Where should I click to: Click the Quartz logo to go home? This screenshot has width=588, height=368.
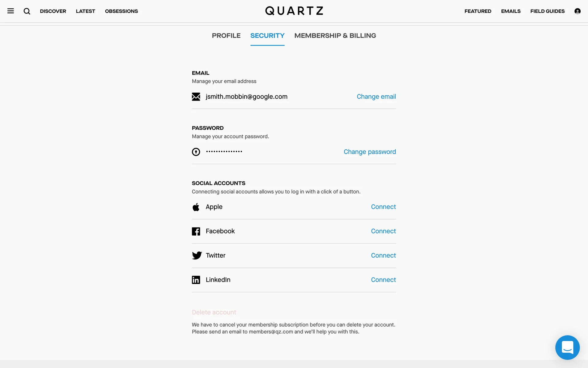click(294, 11)
